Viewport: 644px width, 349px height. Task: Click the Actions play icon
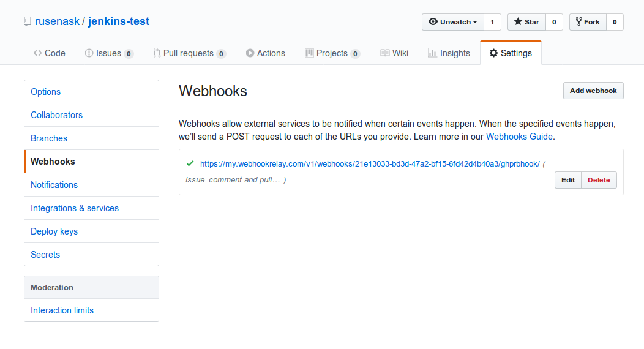pos(250,53)
